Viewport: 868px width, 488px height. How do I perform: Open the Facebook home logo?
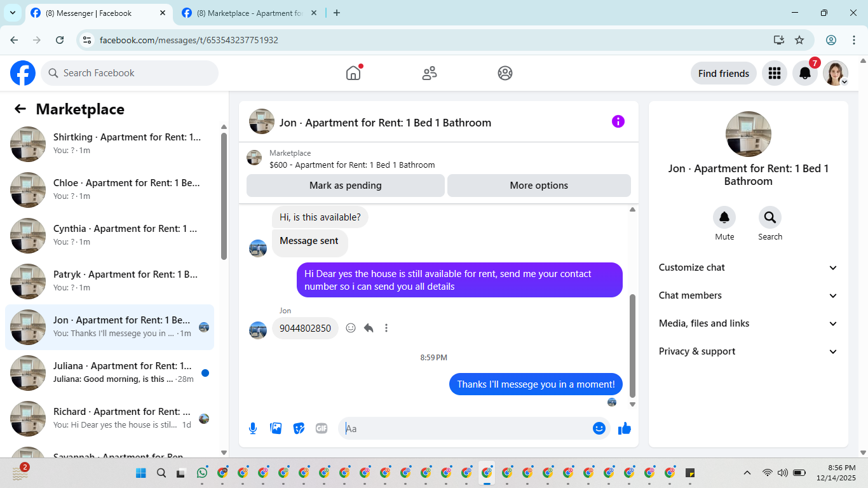click(23, 73)
